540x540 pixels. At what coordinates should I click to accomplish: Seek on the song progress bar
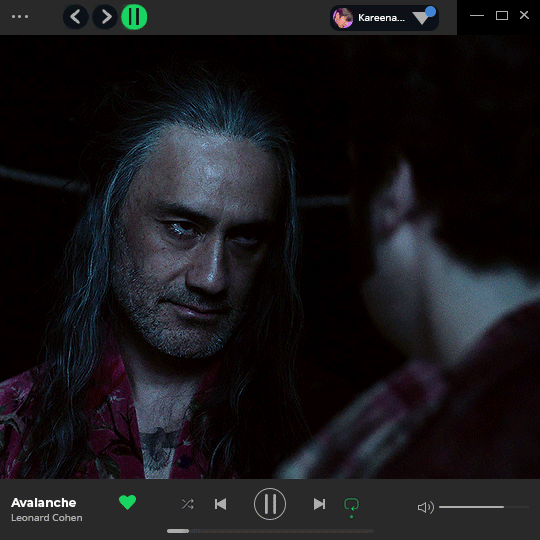coord(270,531)
